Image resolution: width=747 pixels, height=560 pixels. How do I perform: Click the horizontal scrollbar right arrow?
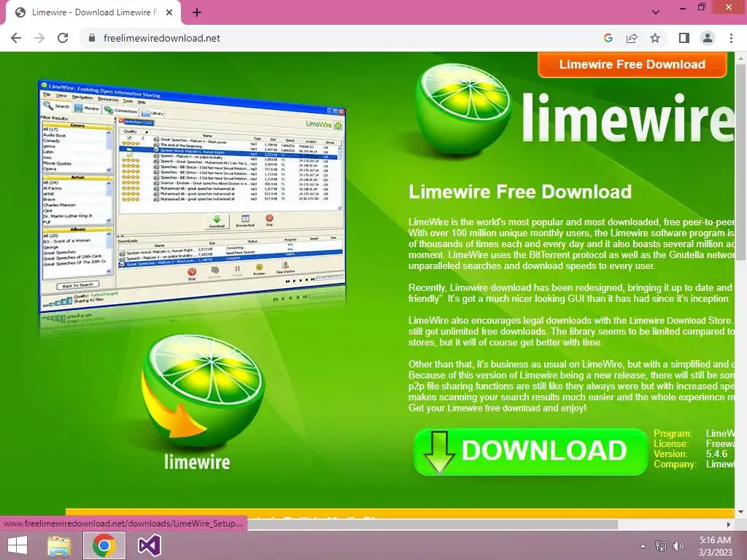coord(729,524)
